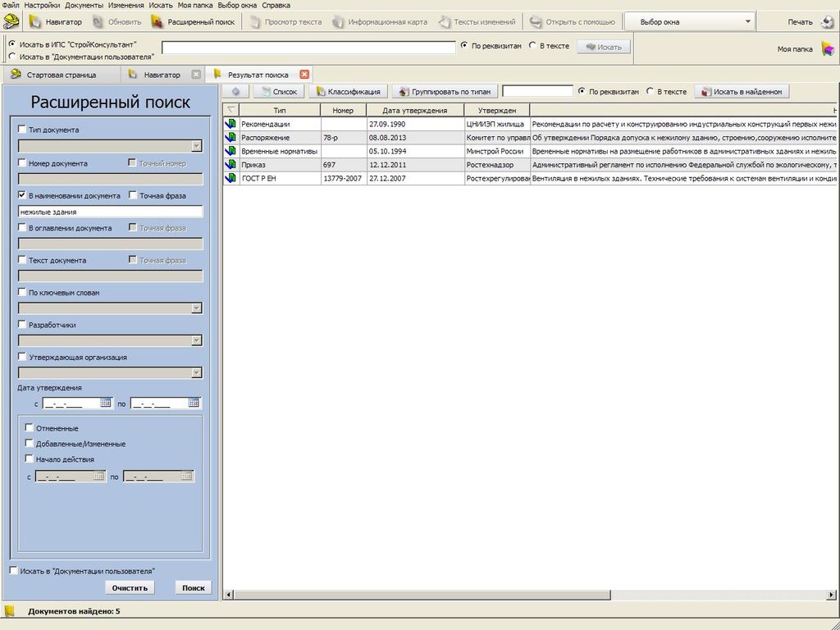This screenshot has width=840, height=630.
Task: Click Искать в найденном button
Action: coord(742,92)
